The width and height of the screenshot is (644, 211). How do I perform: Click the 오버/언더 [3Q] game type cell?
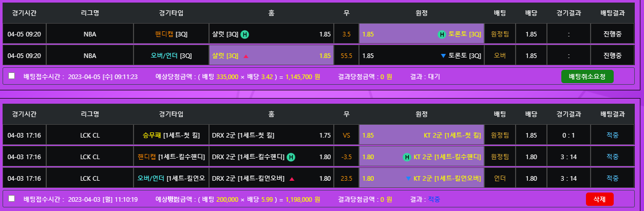click(x=171, y=55)
